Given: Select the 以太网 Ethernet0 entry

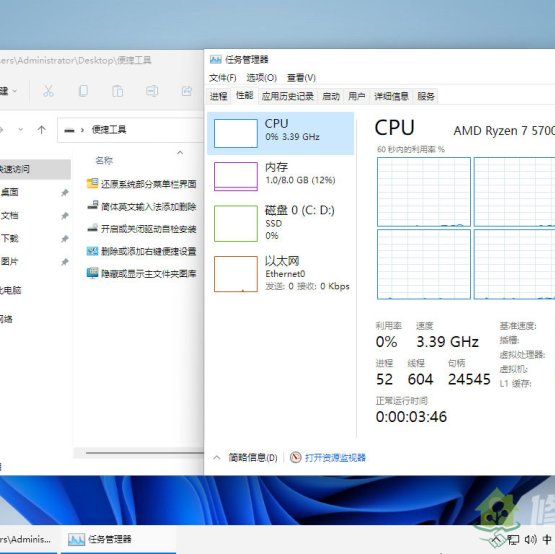Looking at the screenshot, I should point(280,274).
